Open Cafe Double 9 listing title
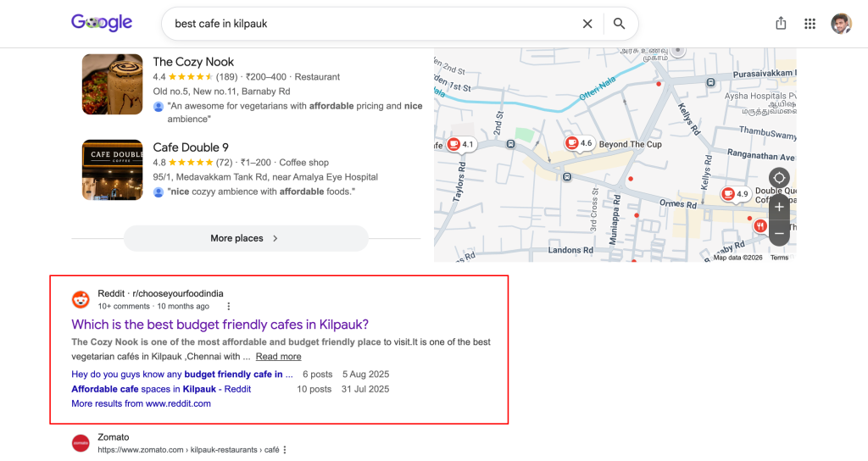This screenshot has width=868, height=461. 191,147
